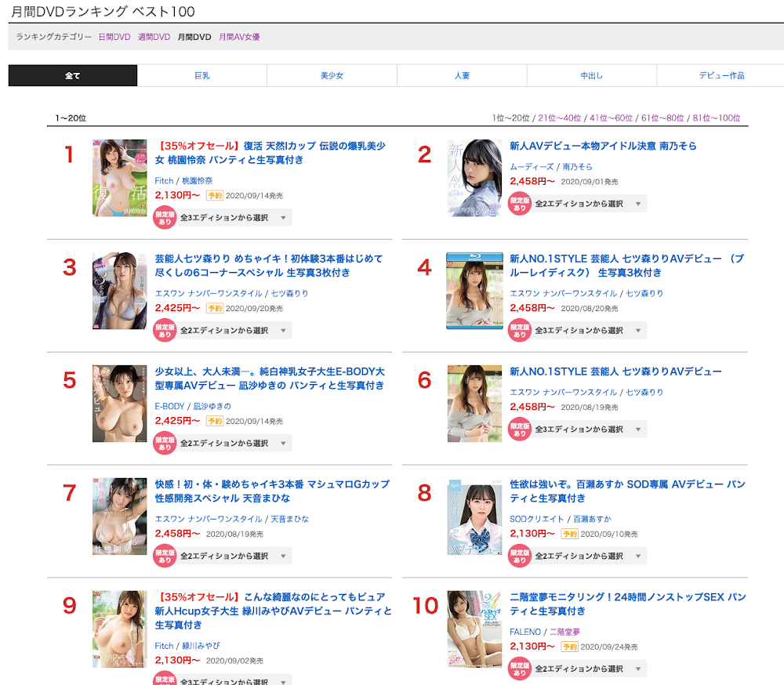
Task: Go to the 週間DVD ranking
Action: (154, 37)
